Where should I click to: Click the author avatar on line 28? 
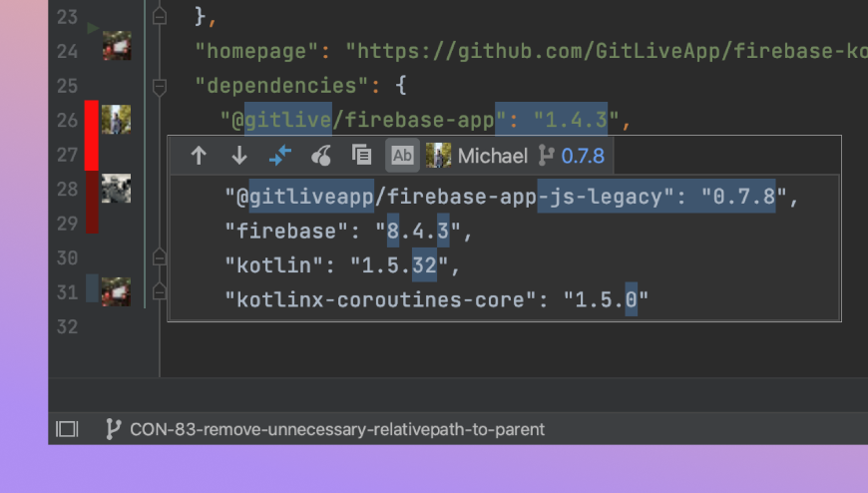[x=117, y=189]
